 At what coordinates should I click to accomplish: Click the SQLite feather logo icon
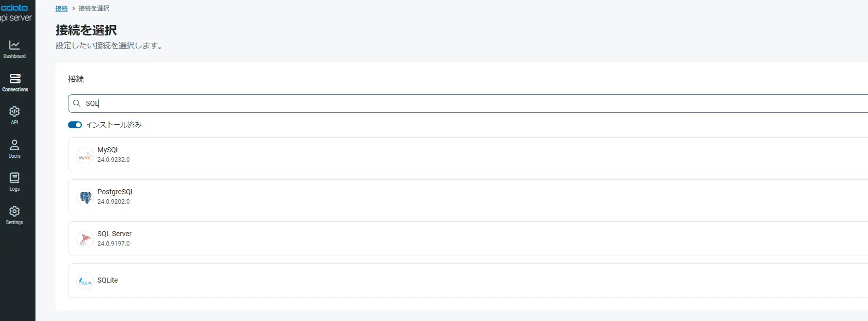click(x=85, y=282)
